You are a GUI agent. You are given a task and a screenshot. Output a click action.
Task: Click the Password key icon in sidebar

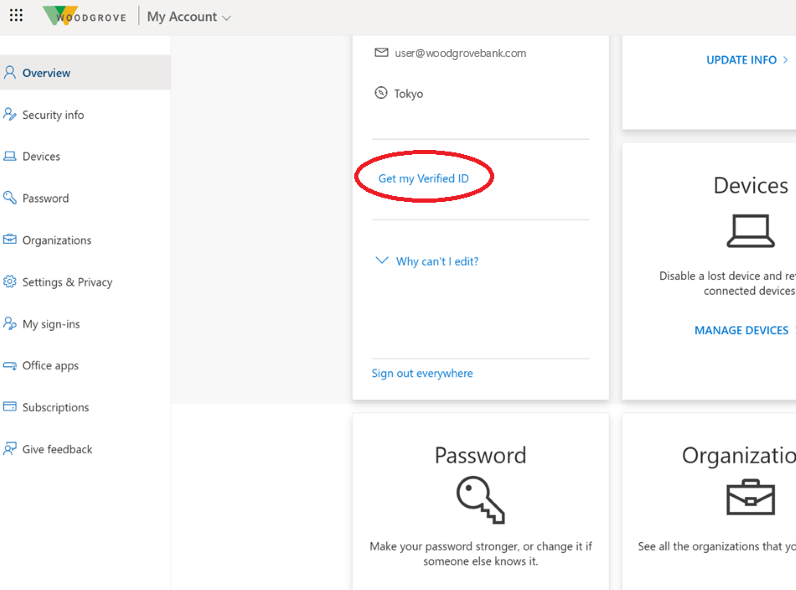[x=10, y=198]
